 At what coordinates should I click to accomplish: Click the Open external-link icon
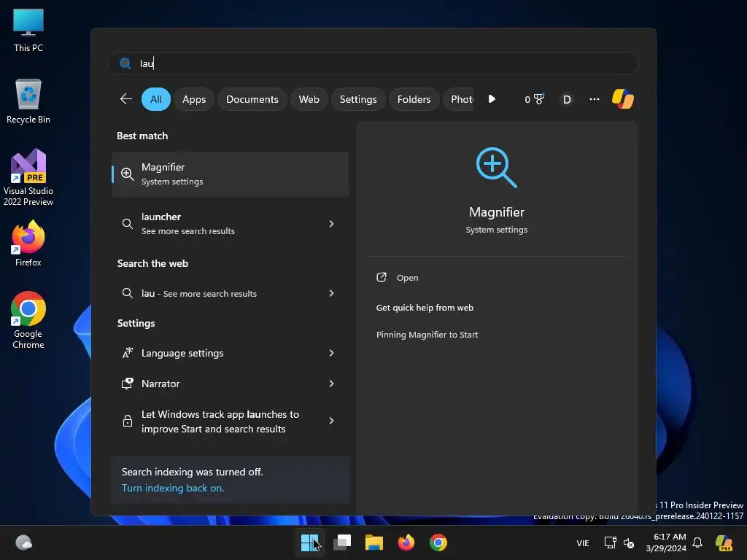pyautogui.click(x=382, y=277)
